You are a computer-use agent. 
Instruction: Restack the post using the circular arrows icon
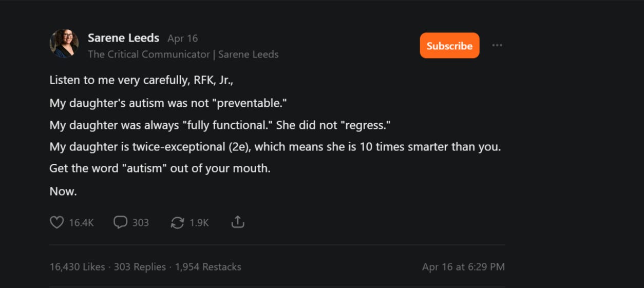tap(177, 222)
